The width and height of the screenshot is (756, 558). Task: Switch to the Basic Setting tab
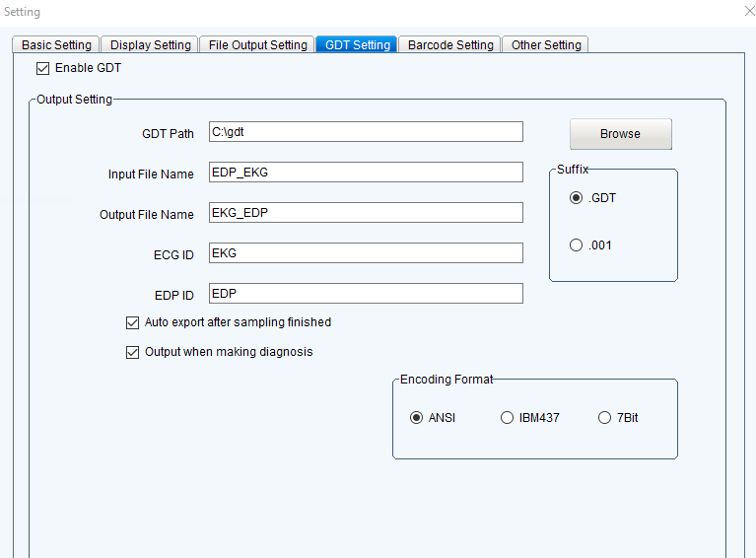(x=56, y=45)
